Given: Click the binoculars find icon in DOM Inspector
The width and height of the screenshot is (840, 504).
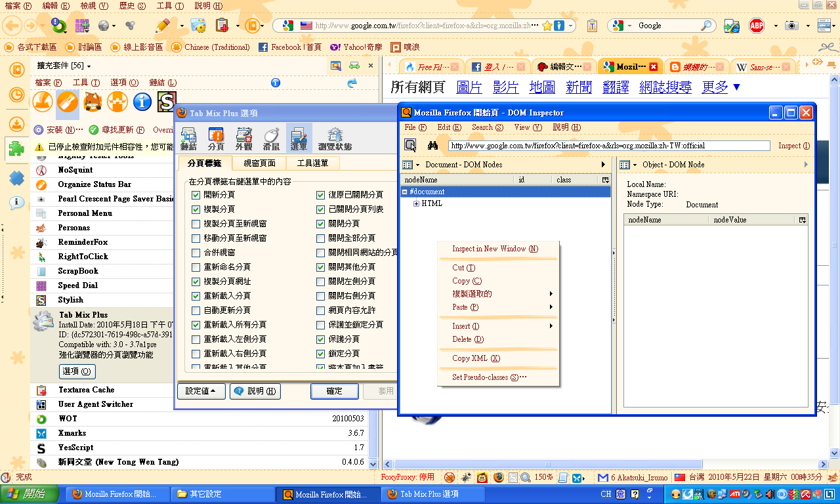Looking at the screenshot, I should pos(432,146).
